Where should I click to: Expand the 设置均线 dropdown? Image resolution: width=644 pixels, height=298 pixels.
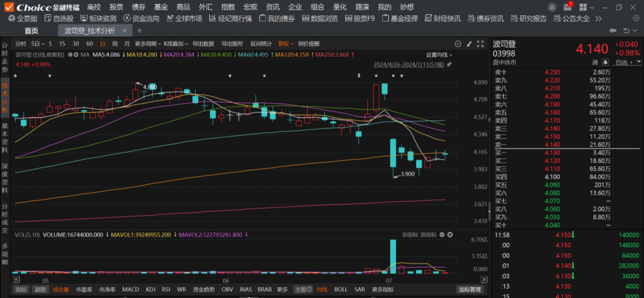pos(439,54)
